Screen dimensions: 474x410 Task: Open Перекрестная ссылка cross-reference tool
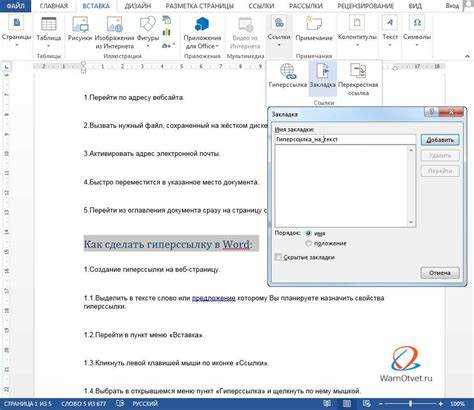point(358,71)
